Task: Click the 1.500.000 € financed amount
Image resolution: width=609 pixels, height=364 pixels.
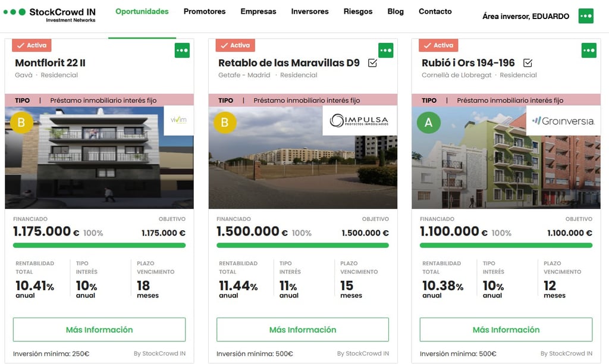Action: point(252,231)
